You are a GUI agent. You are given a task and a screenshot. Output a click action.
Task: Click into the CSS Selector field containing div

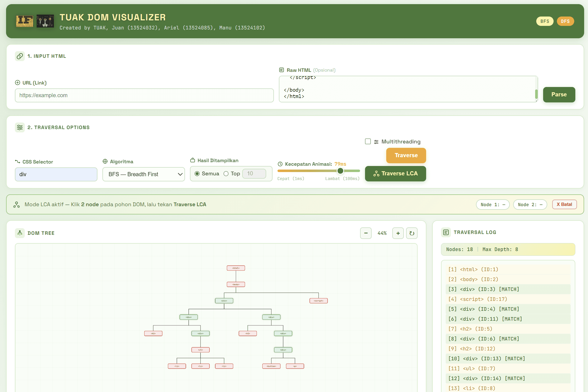56,174
